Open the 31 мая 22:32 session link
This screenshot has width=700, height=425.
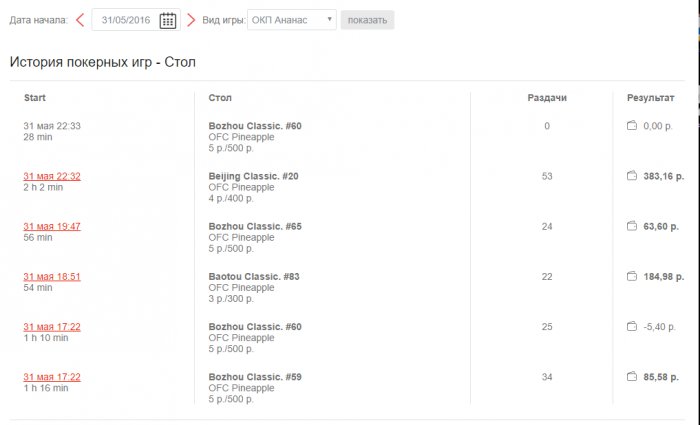[52, 176]
